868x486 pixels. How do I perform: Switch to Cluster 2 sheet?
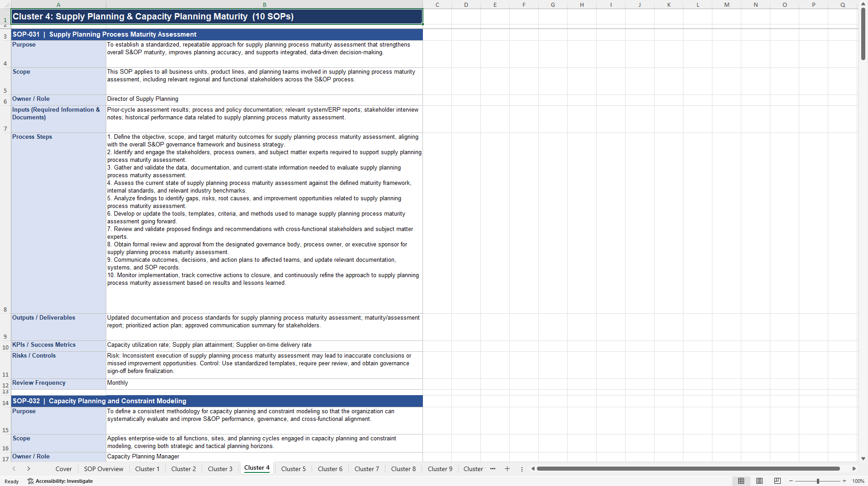click(x=184, y=469)
